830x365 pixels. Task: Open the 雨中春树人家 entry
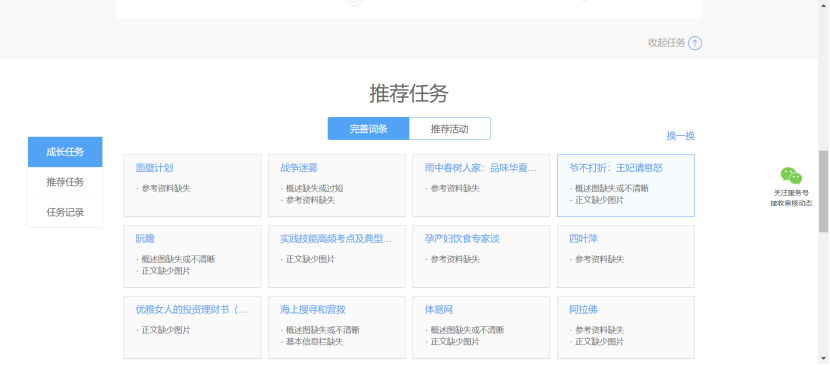tap(481, 168)
